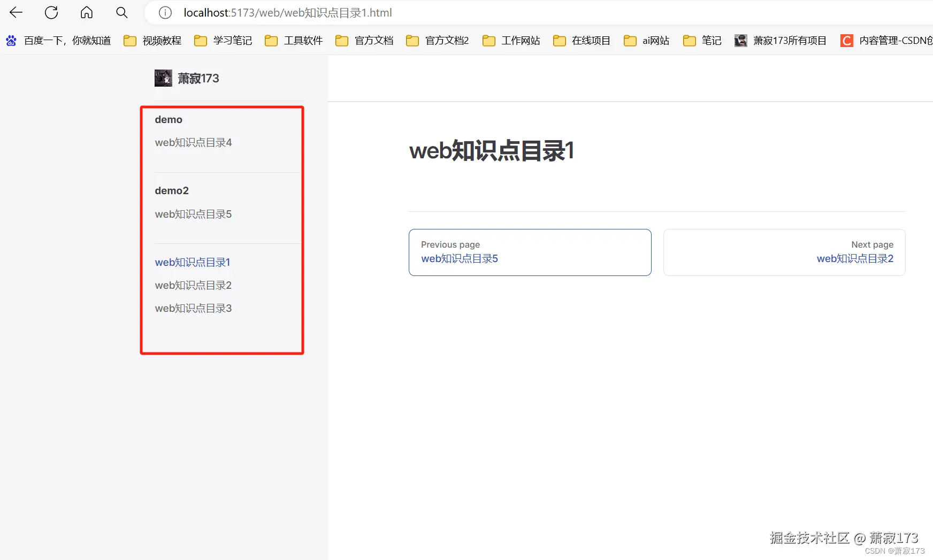Open the browser home page
This screenshot has width=933, height=560.
86,12
